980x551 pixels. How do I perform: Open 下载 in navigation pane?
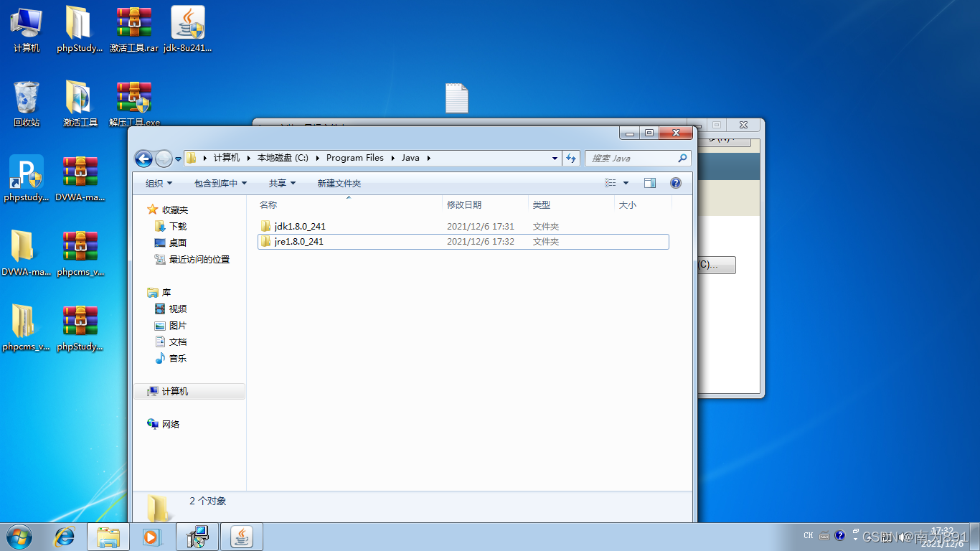click(x=171, y=226)
